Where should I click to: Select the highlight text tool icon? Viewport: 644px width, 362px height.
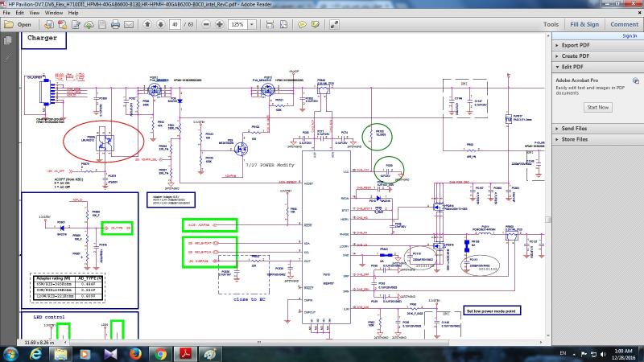pos(315,25)
